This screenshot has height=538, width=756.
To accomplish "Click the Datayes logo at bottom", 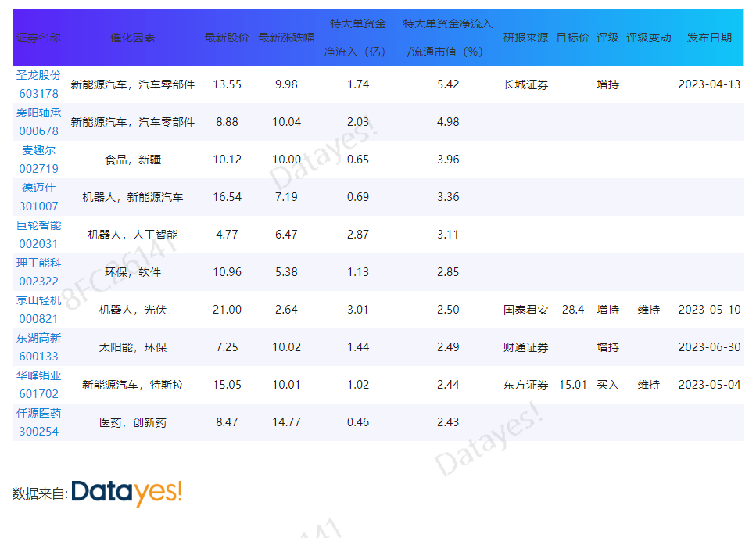I will pyautogui.click(x=127, y=493).
